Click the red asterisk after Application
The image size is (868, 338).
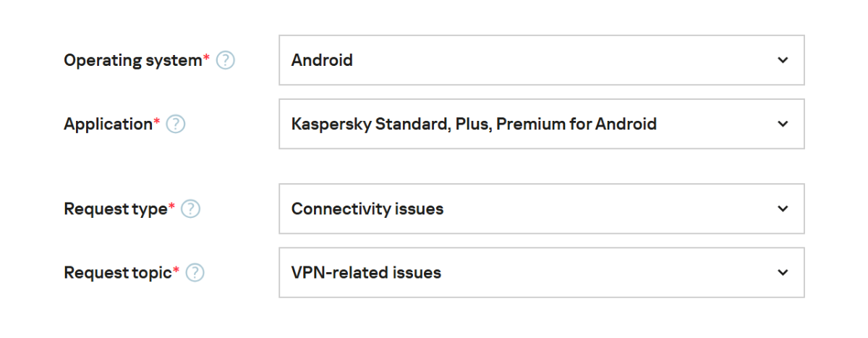157,122
